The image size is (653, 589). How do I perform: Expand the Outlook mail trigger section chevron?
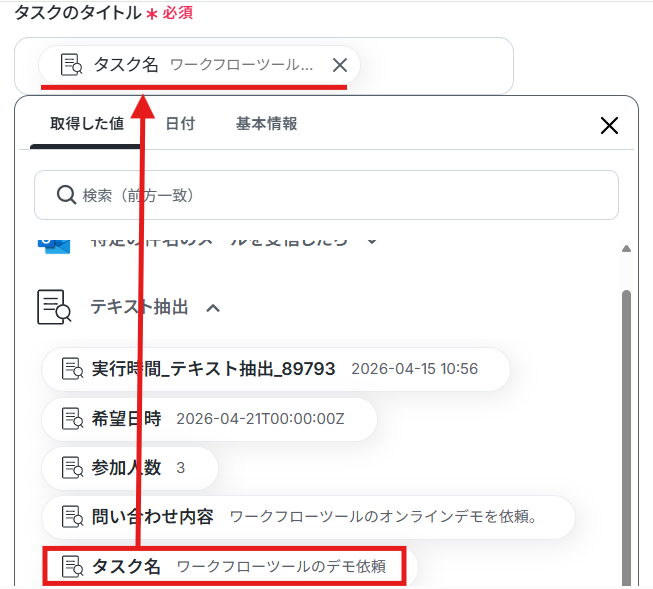pos(372,241)
